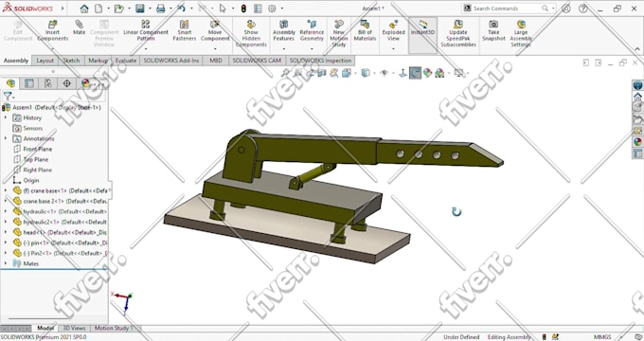The width and height of the screenshot is (644, 341).
Task: Take Snapshot with the camera tool
Action: (x=493, y=31)
